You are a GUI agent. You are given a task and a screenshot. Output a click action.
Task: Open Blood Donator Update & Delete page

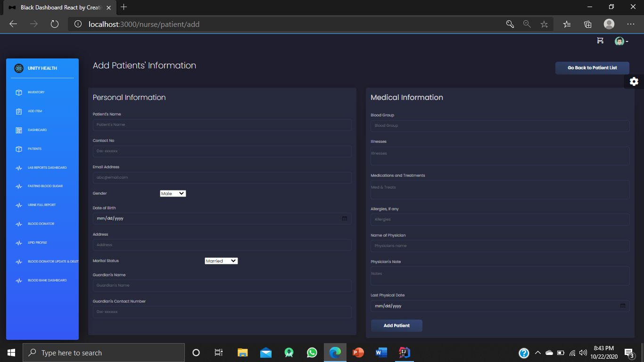pyautogui.click(x=53, y=262)
